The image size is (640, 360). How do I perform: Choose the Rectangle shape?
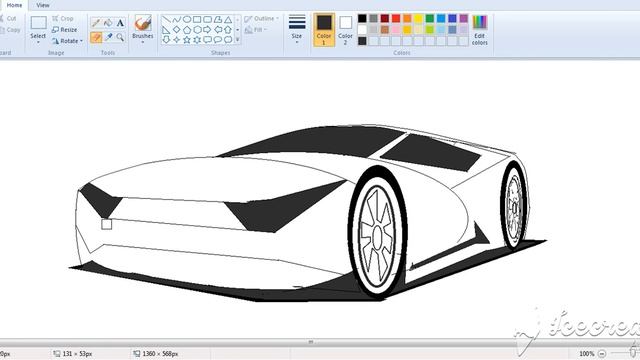(197, 19)
